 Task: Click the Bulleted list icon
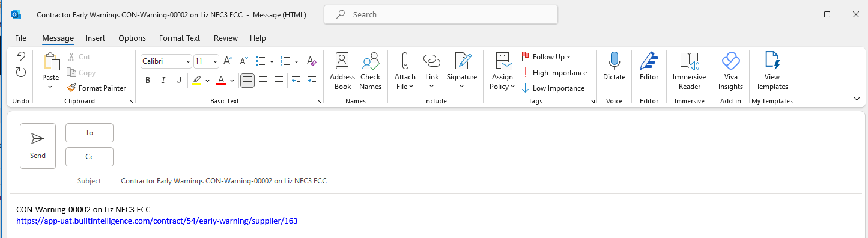261,61
